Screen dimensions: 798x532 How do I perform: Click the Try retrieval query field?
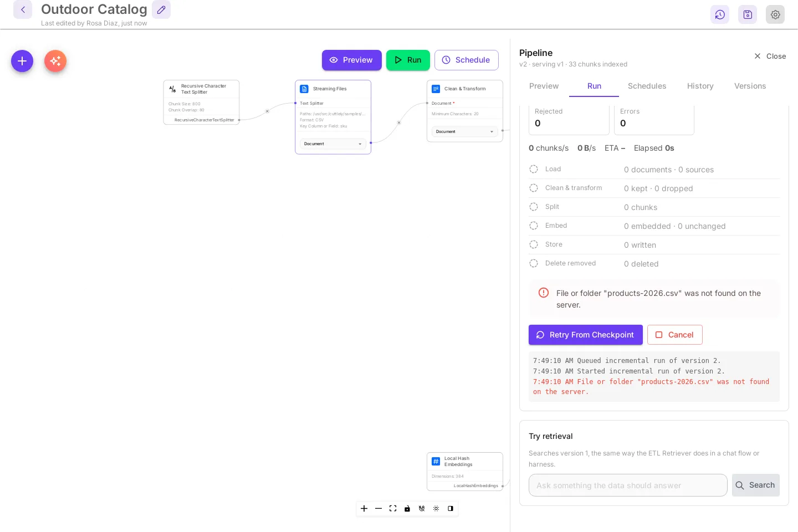[x=628, y=485]
